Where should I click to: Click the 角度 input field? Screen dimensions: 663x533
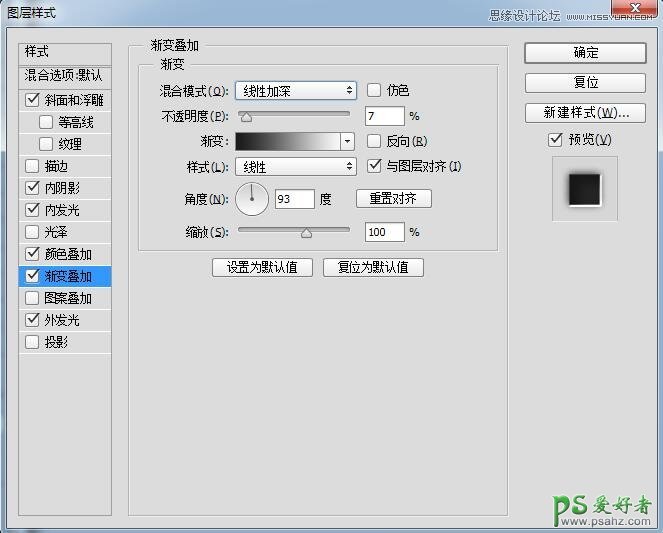(294, 199)
